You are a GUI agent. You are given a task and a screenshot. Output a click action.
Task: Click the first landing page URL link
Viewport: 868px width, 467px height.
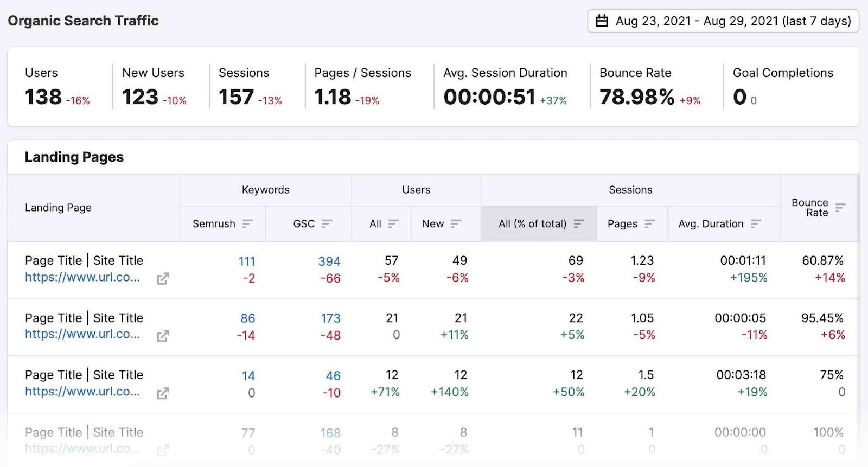click(x=82, y=277)
